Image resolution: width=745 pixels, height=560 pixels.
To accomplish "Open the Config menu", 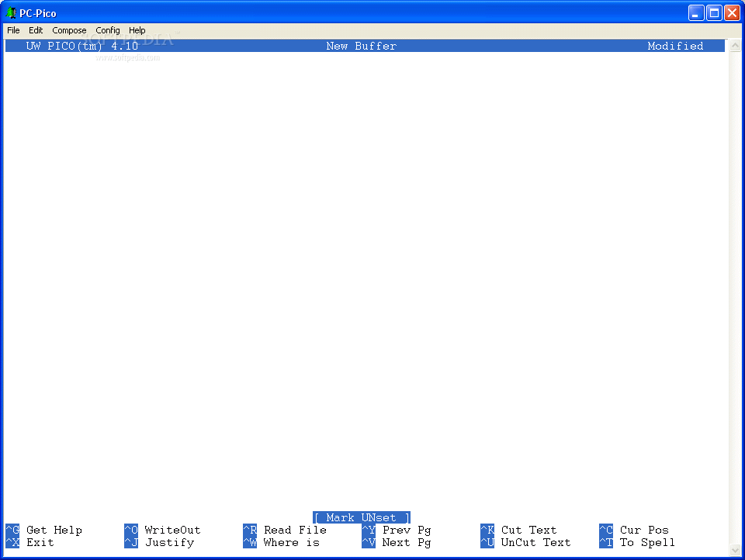I will pyautogui.click(x=108, y=30).
